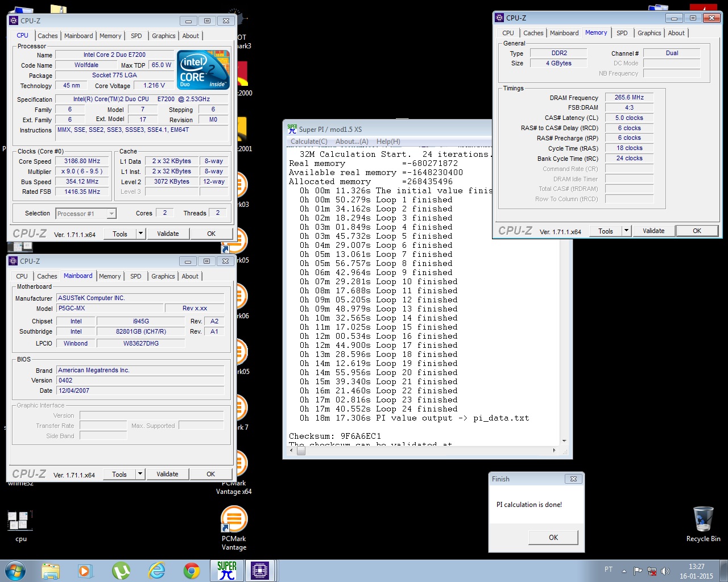This screenshot has height=582, width=728.
Task: Switch to Caches tab in top-left CPU-Z
Action: pos(48,36)
